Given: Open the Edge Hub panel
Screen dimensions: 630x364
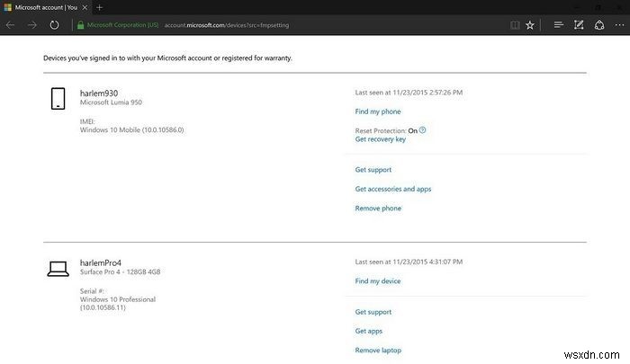Looking at the screenshot, I should 558,26.
